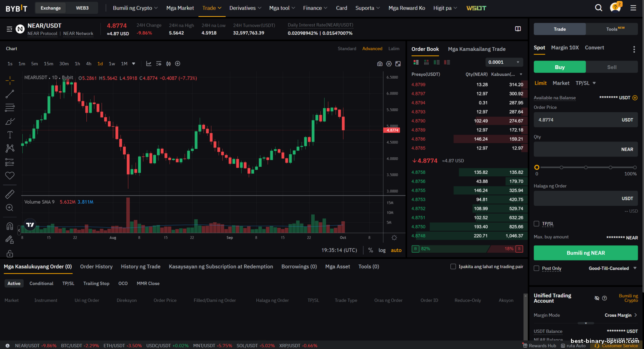Select the trend line drawing tool
This screenshot has height=349, width=644.
click(x=10, y=94)
